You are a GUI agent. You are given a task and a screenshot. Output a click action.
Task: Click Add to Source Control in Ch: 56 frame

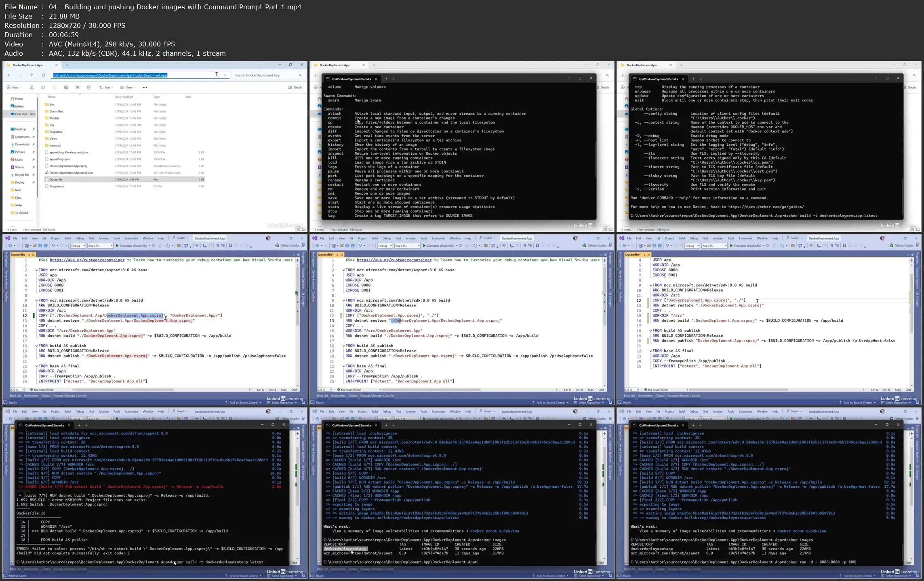point(243,403)
